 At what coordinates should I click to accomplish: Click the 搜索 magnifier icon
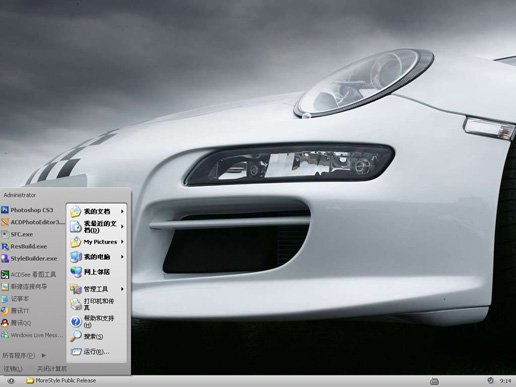[76, 336]
